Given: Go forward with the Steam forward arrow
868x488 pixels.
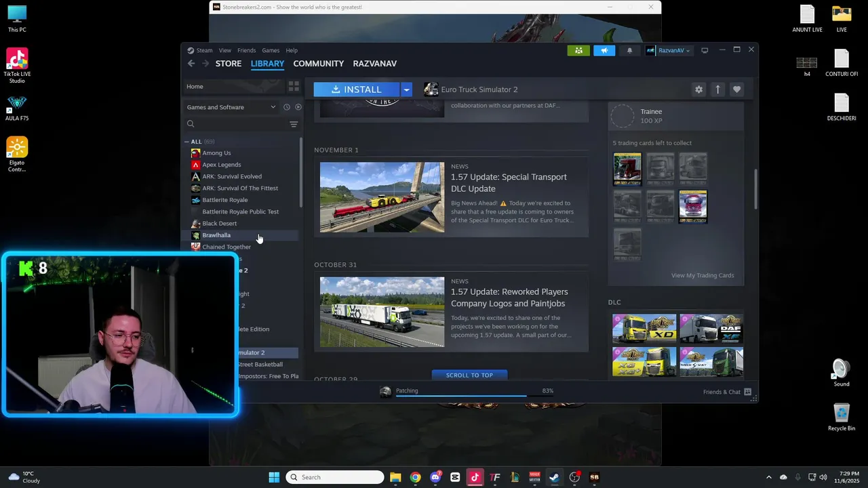Looking at the screenshot, I should tap(205, 64).
